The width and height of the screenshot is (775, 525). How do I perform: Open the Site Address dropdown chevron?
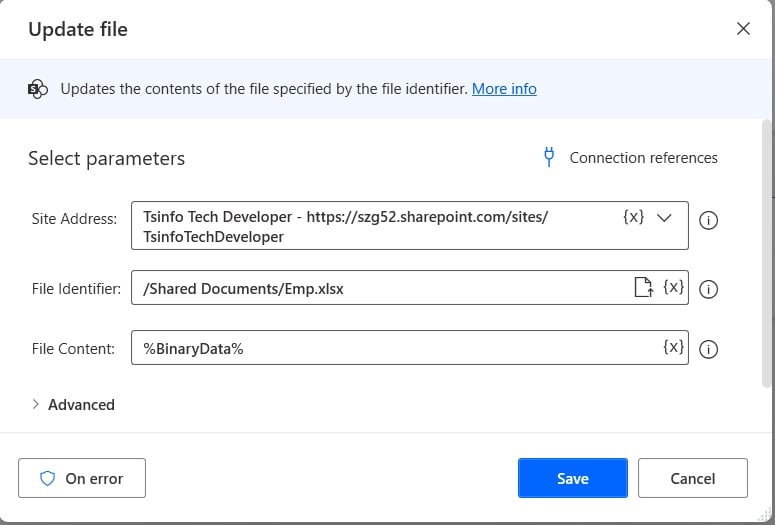664,218
